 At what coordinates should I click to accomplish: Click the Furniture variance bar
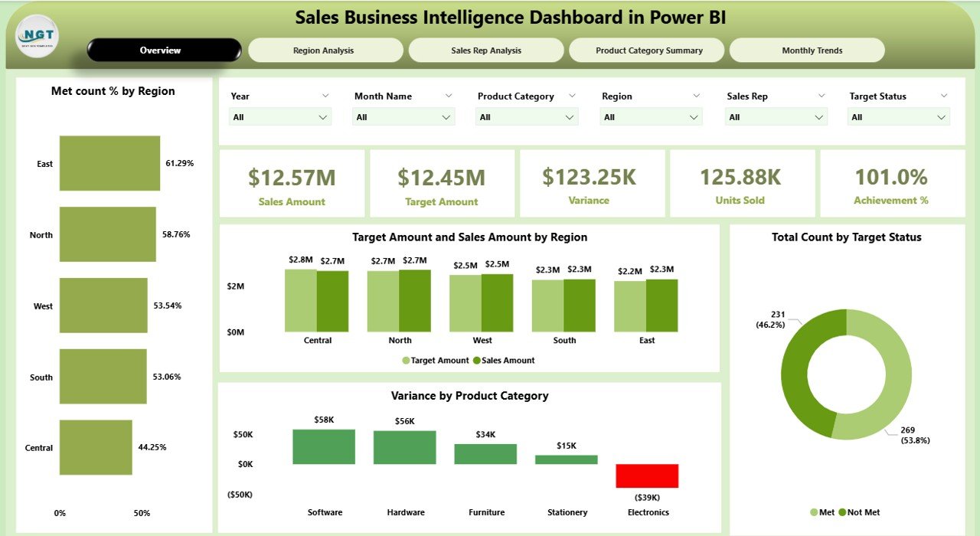[x=485, y=454]
